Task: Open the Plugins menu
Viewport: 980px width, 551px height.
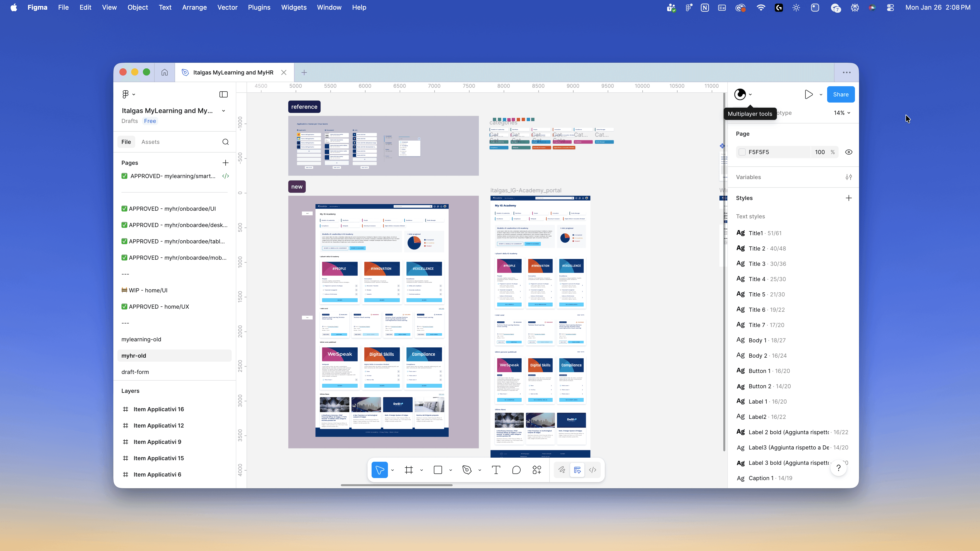Action: pyautogui.click(x=259, y=7)
